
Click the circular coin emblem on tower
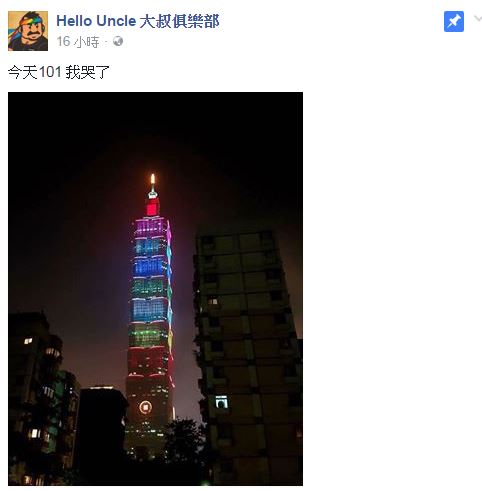click(x=145, y=407)
